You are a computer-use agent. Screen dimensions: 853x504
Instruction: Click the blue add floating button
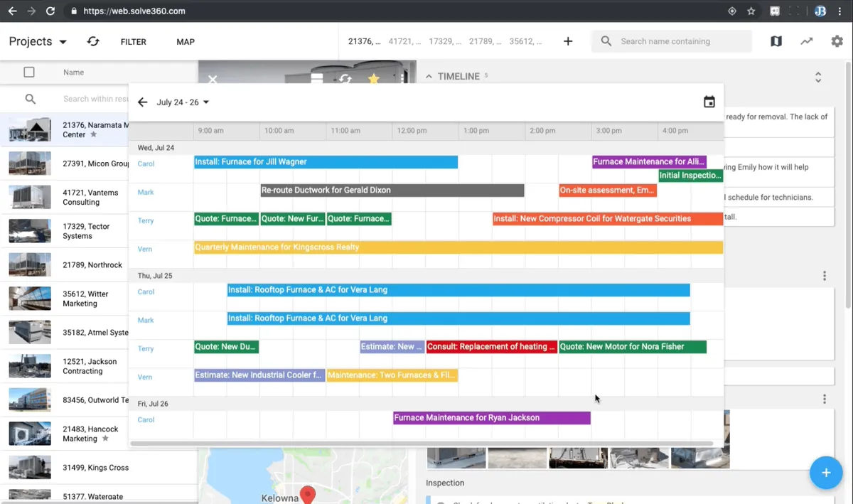coord(825,473)
